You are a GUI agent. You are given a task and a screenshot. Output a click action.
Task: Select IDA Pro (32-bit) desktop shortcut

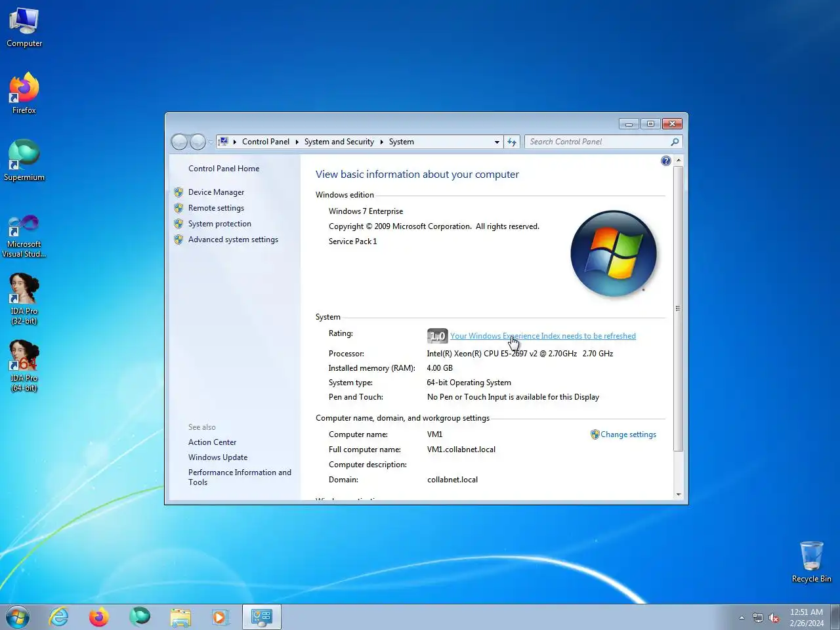[x=24, y=299]
